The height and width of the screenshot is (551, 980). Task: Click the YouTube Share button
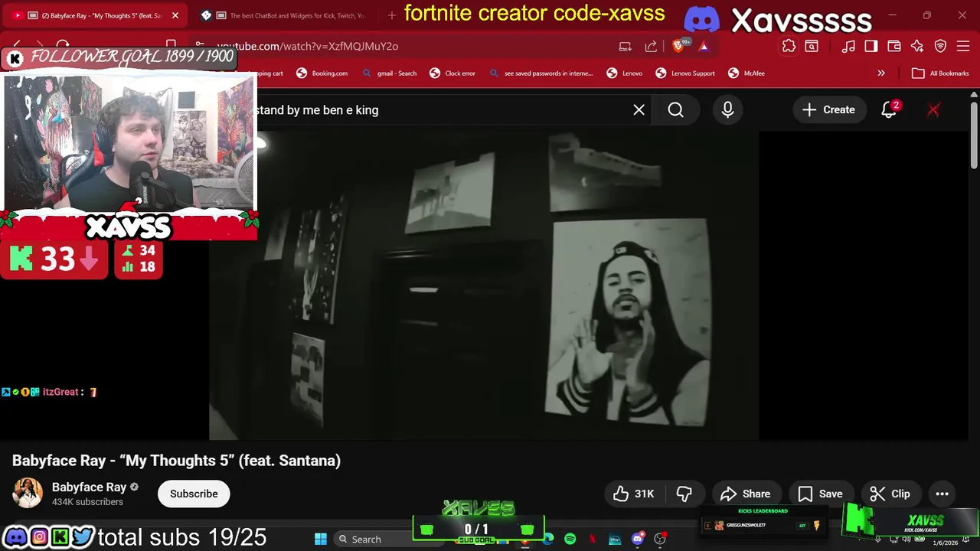tap(746, 494)
